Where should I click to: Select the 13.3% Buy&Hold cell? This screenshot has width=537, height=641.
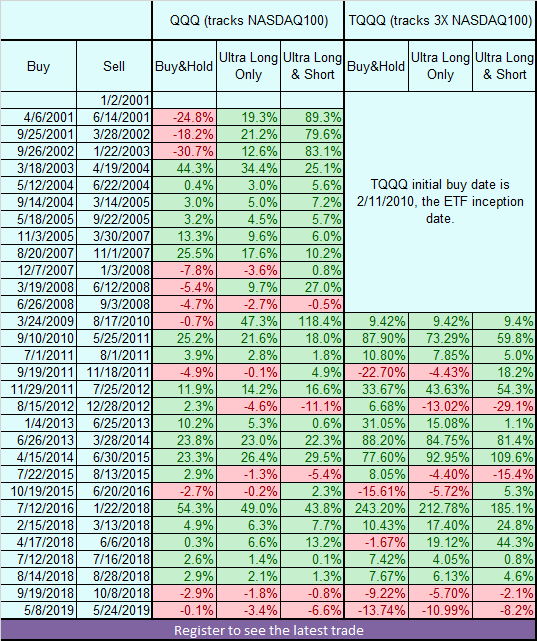pyautogui.click(x=184, y=236)
